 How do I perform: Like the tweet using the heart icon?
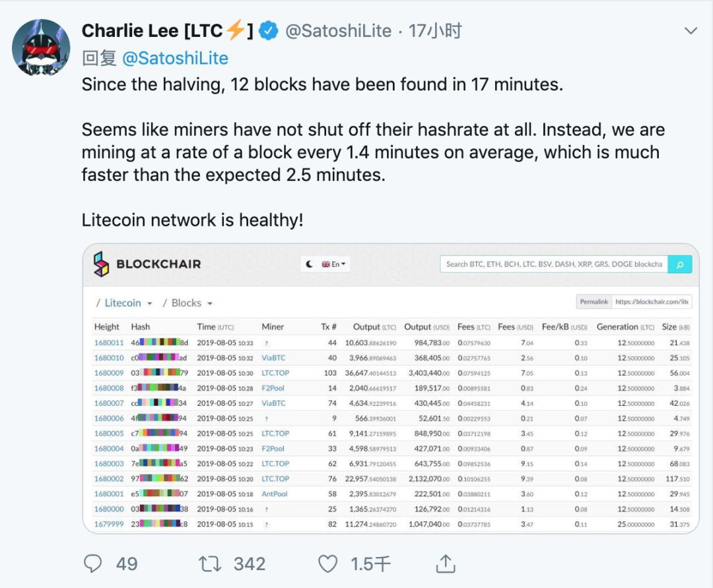327,564
